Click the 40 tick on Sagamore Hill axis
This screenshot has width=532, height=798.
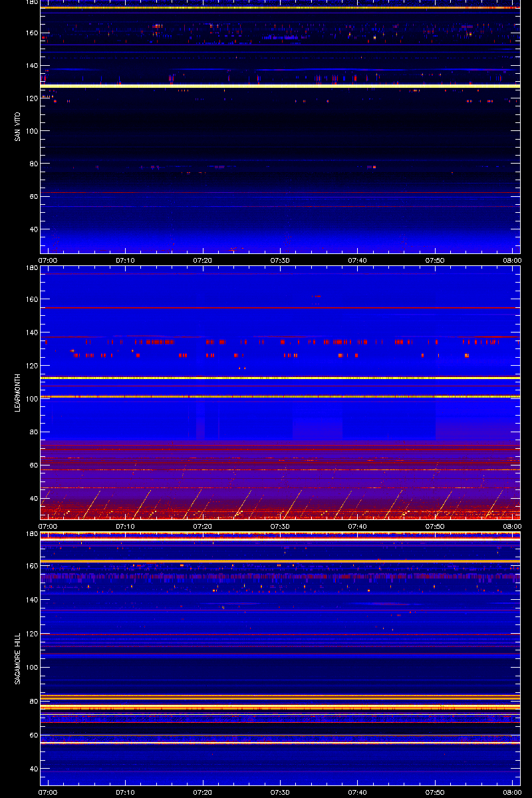coord(34,769)
